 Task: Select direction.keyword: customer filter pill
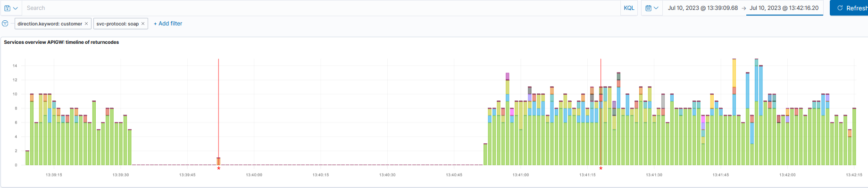click(50, 24)
